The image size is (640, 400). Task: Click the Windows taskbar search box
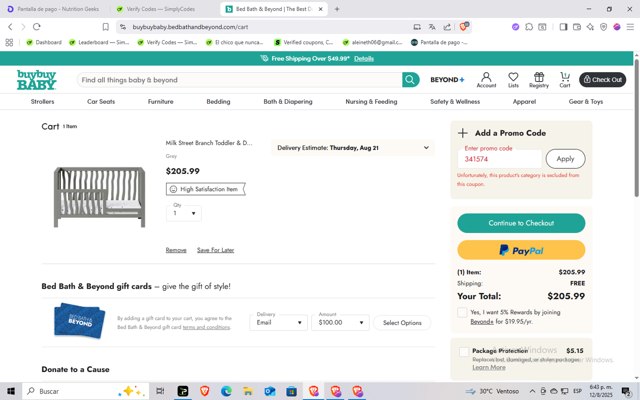(86, 391)
